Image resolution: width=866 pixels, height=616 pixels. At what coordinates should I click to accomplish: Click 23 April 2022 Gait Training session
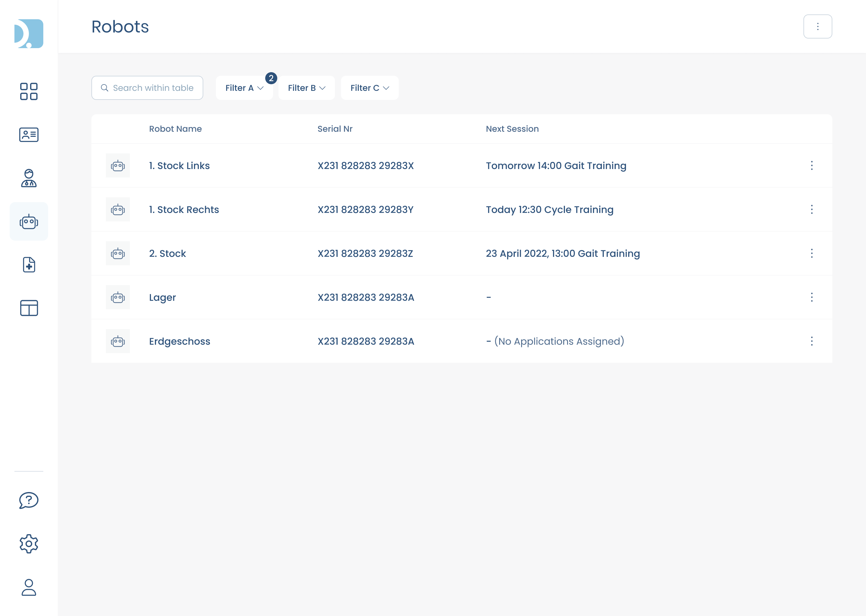tap(563, 253)
